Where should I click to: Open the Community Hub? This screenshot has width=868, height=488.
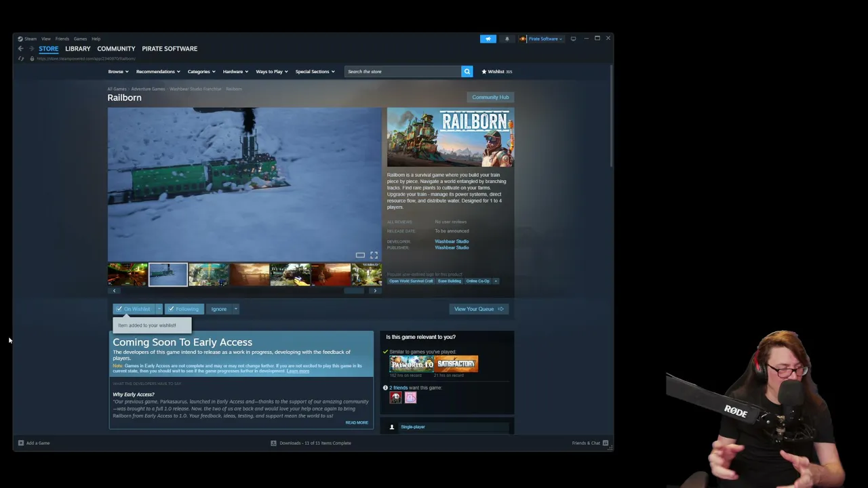click(490, 97)
